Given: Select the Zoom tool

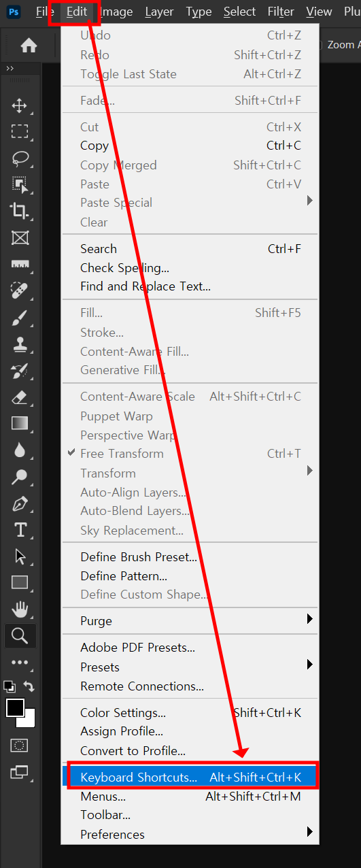Looking at the screenshot, I should click(x=20, y=636).
